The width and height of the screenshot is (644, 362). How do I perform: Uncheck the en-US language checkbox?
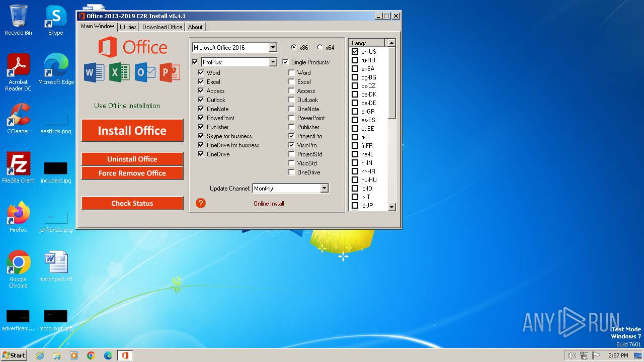355,51
